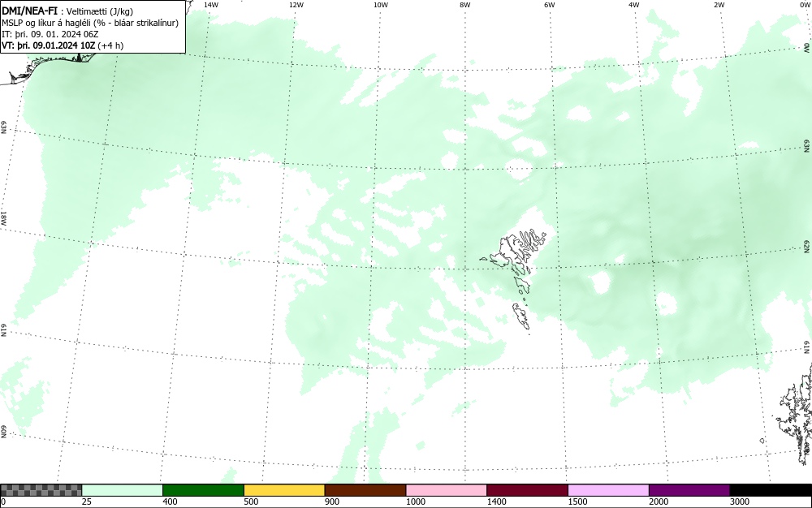Click the black above-3000 legend swatch

click(x=771, y=490)
